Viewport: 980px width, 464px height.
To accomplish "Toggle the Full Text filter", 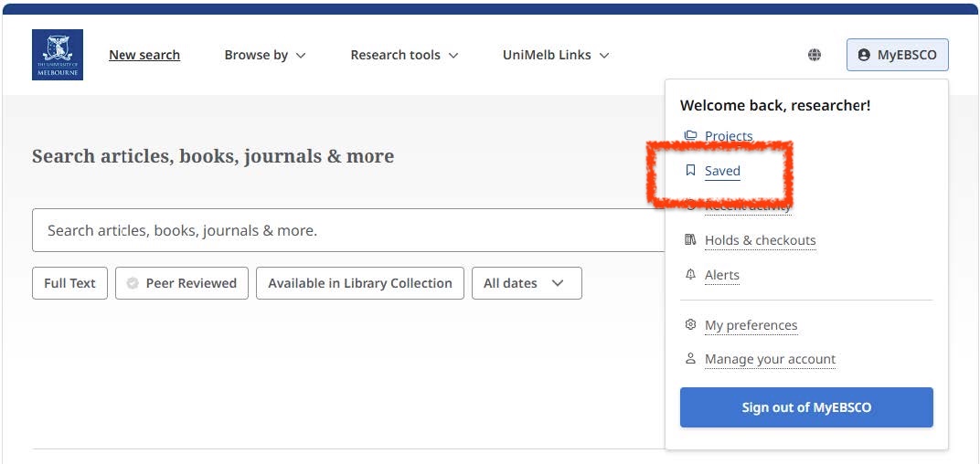I will point(69,283).
